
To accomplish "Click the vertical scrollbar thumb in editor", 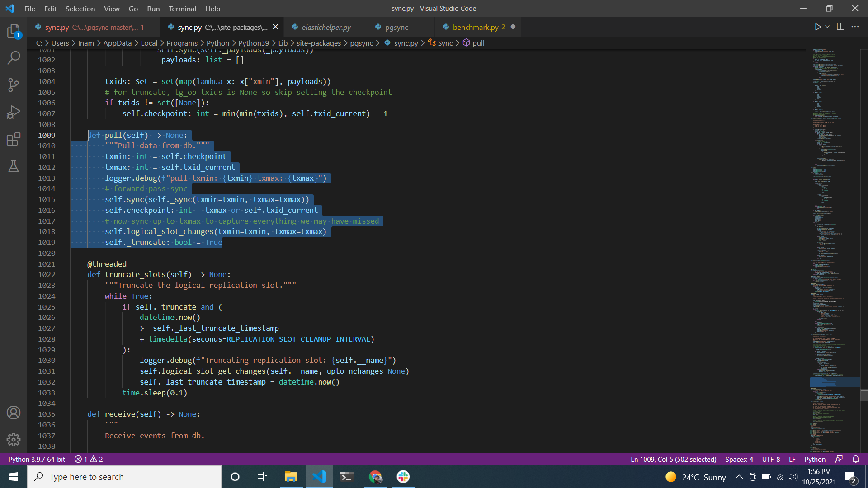I will pyautogui.click(x=864, y=395).
